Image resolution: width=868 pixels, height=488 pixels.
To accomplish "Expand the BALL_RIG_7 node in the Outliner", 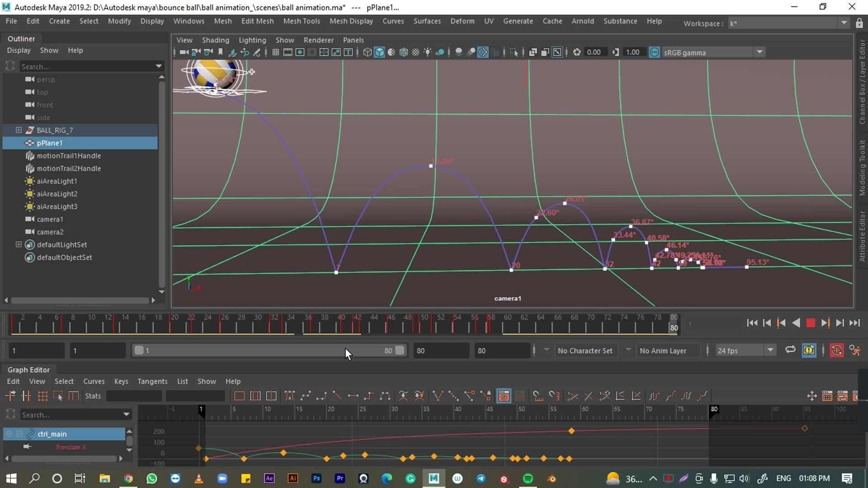I will click(19, 130).
